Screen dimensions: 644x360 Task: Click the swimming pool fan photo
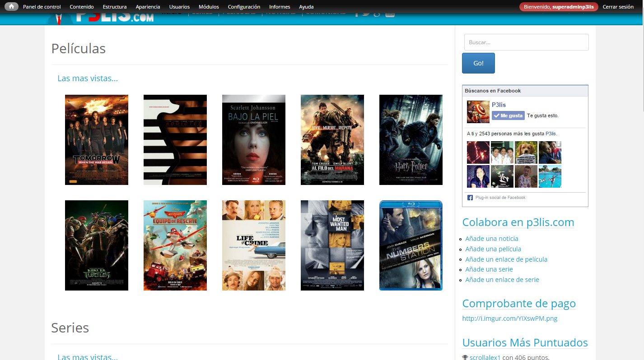tap(550, 176)
